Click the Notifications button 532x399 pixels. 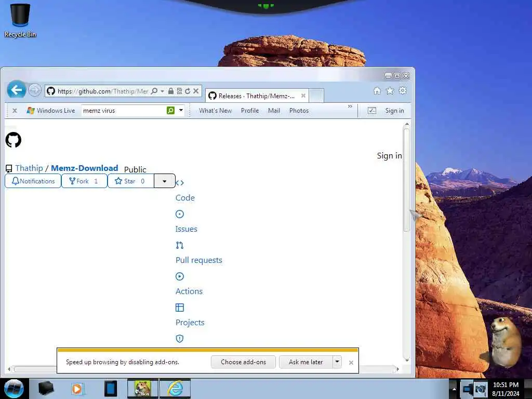(33, 181)
